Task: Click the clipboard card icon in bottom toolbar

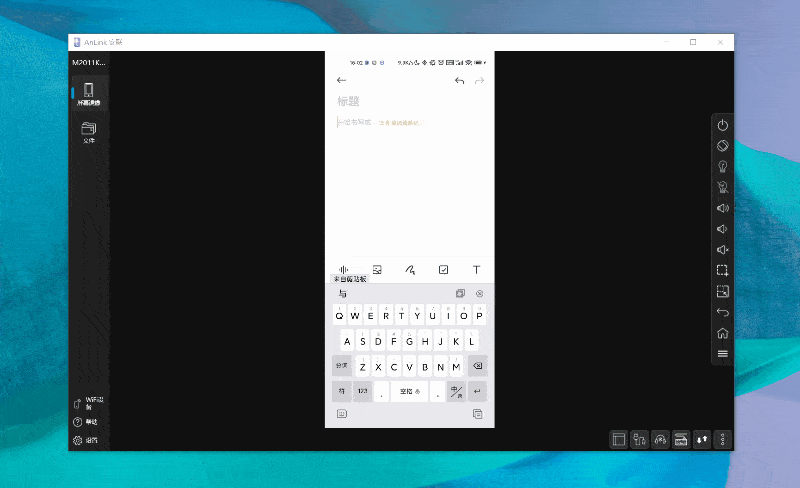Action: click(681, 440)
